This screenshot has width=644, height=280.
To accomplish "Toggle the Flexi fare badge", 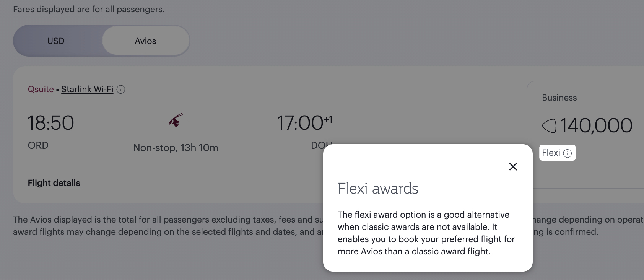I will (x=551, y=153).
